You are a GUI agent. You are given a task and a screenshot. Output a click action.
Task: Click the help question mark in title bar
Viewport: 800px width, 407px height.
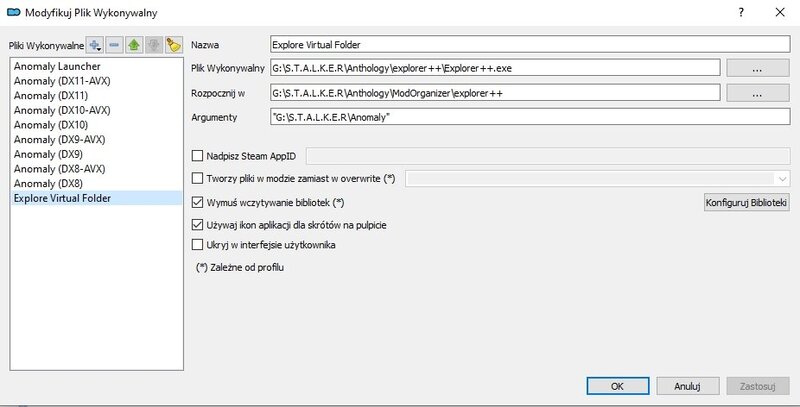741,12
